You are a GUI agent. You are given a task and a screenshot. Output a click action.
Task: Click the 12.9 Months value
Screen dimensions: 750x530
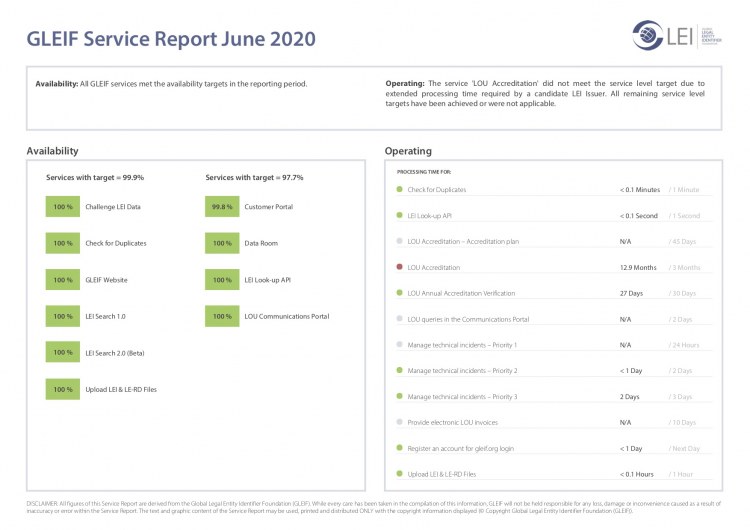[638, 267]
